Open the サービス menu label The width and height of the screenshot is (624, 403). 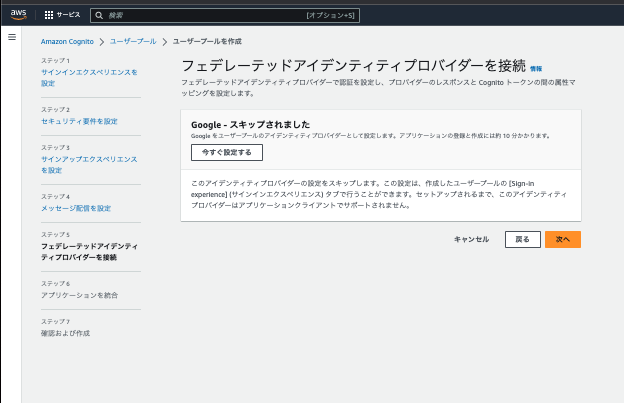68,15
